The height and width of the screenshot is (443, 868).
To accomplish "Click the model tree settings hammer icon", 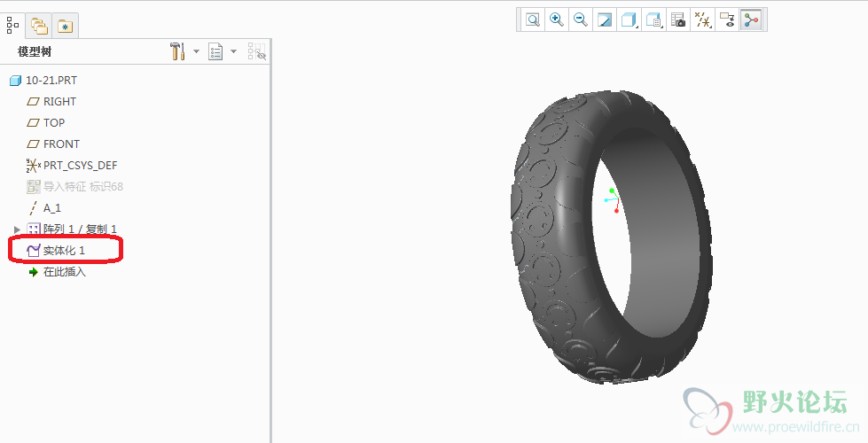I will 177,51.
